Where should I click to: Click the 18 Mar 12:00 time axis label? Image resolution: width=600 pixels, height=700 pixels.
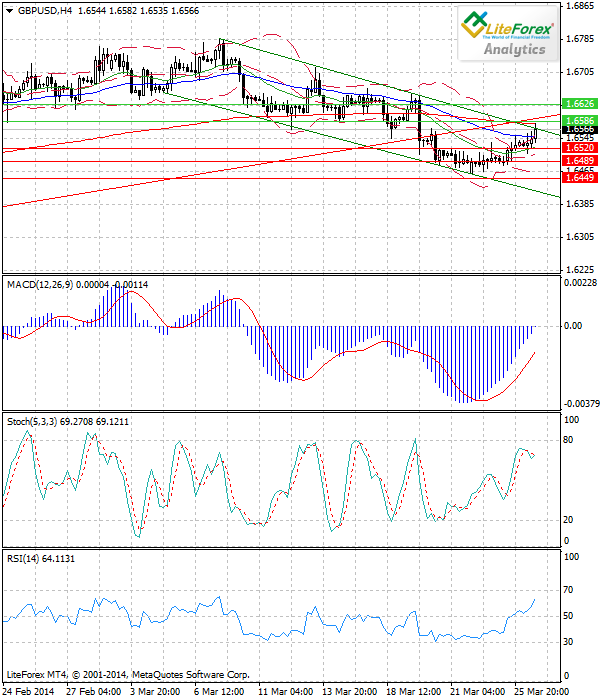click(414, 690)
